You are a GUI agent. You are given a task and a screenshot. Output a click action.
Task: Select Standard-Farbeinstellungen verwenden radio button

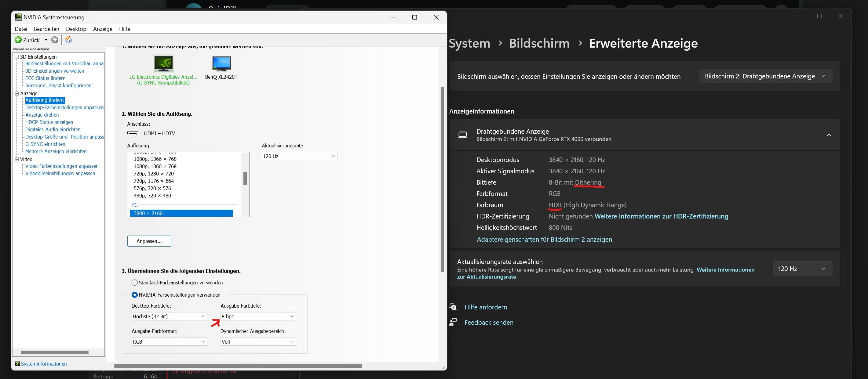tap(135, 282)
